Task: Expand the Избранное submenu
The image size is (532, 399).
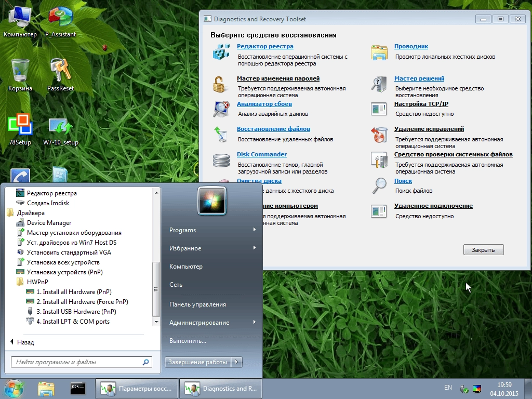Action: click(x=212, y=248)
